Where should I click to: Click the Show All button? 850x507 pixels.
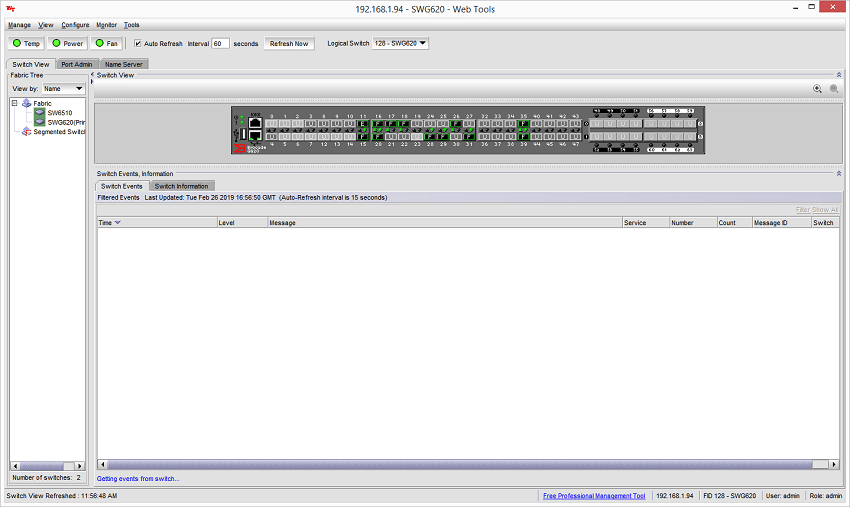[825, 209]
